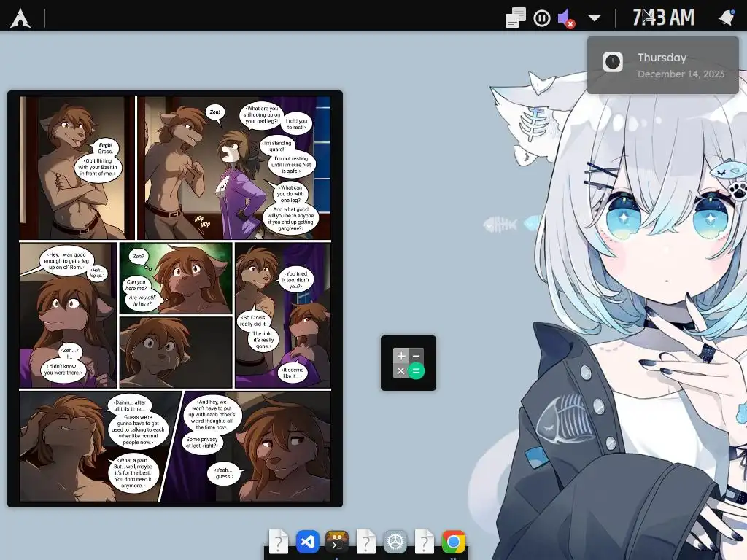Click the circular pause tray icon
The image size is (747, 560).
(x=542, y=18)
